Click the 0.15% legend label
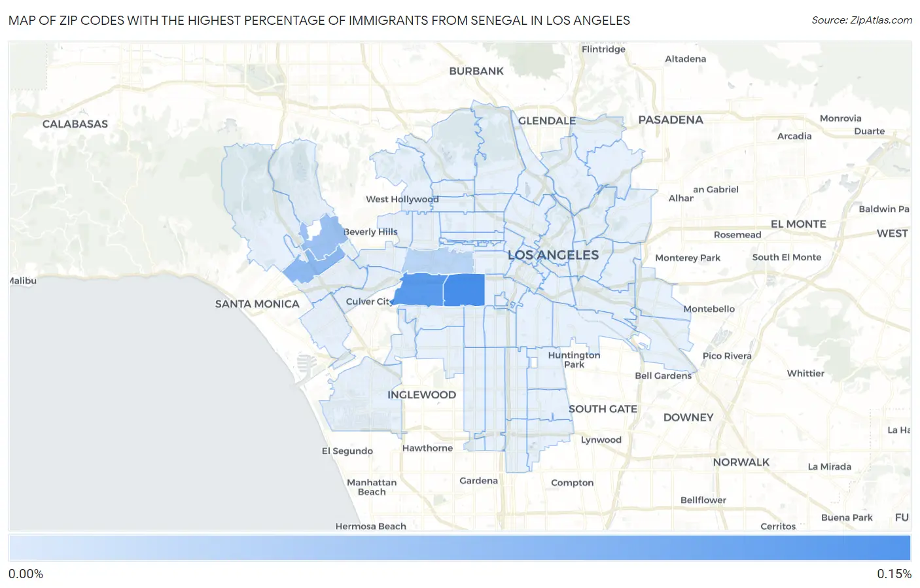The image size is (920, 588). [x=894, y=574]
